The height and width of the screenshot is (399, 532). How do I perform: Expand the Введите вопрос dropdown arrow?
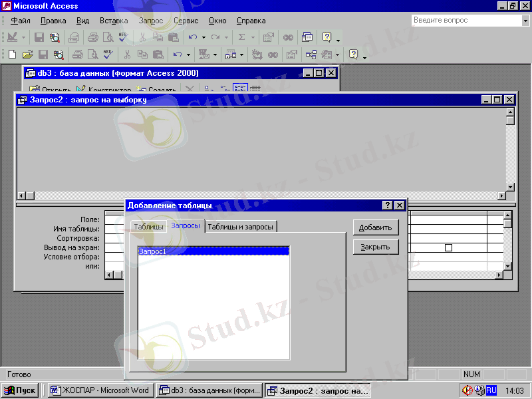pyautogui.click(x=525, y=21)
